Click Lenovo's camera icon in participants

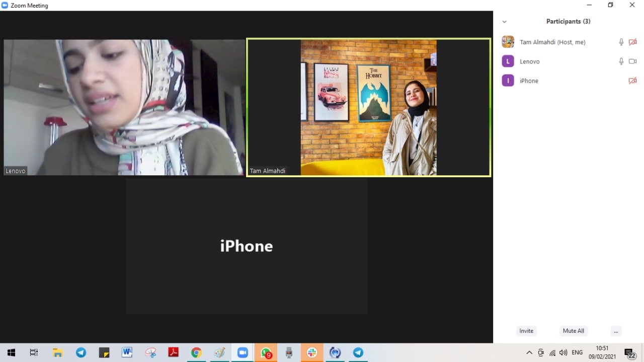point(632,61)
